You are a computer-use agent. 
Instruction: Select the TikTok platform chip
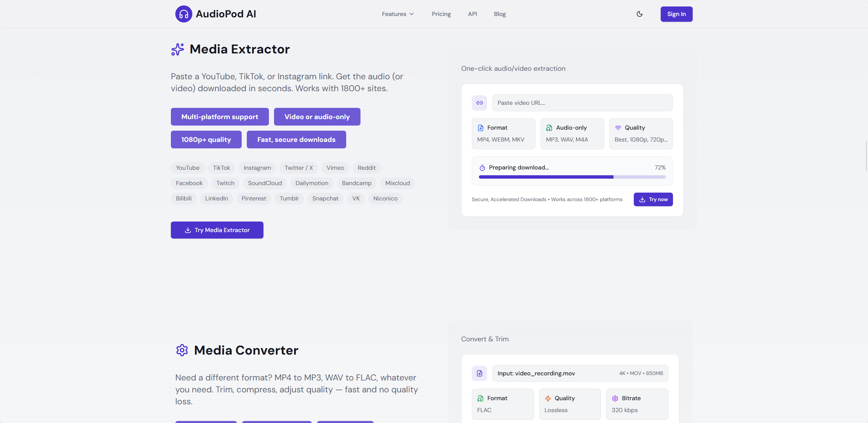tap(221, 168)
